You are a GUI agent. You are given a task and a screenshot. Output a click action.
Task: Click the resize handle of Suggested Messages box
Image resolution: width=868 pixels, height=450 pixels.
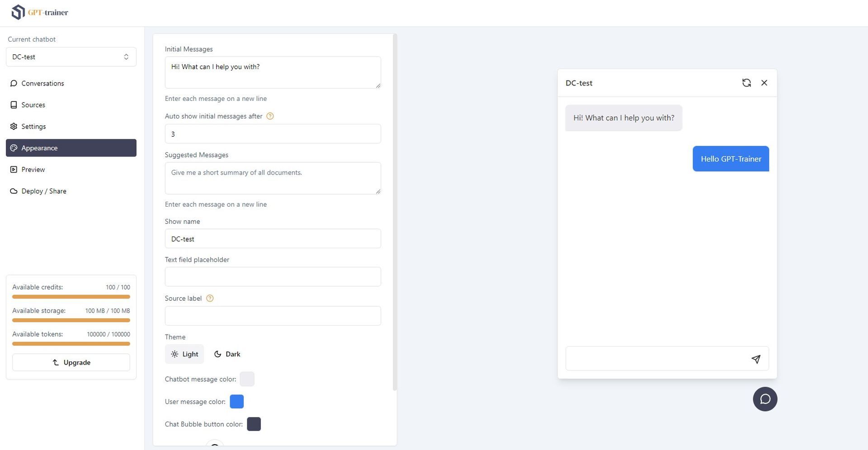point(378,191)
